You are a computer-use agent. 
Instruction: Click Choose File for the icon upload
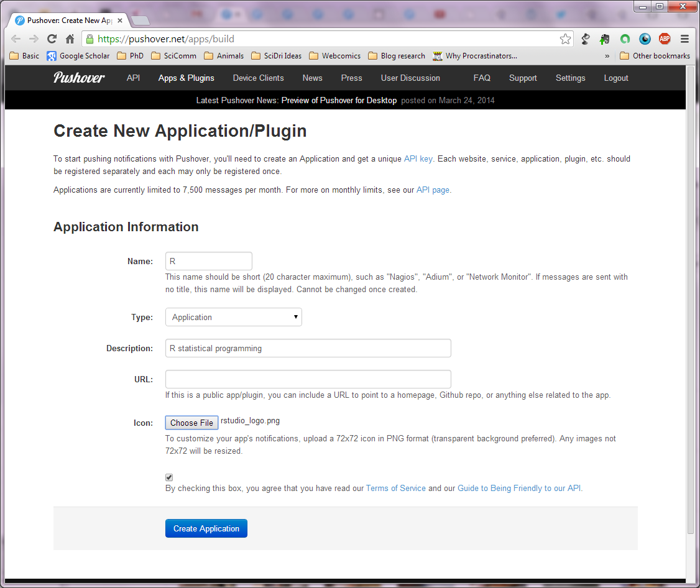[191, 423]
